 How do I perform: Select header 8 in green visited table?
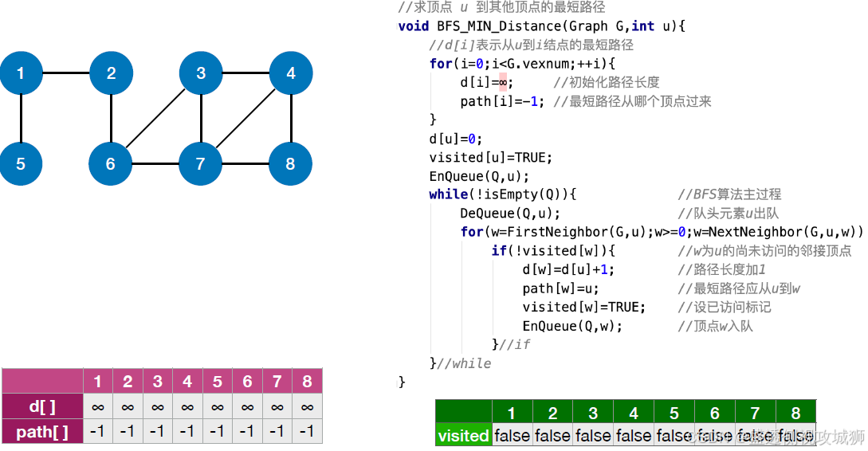795,413
